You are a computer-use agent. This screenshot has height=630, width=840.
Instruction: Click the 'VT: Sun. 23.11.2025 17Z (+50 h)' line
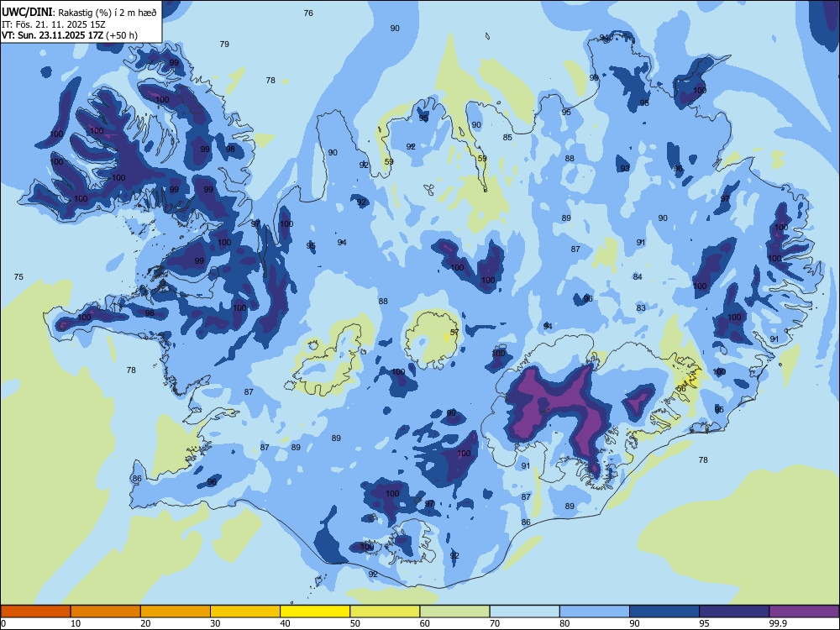tap(70, 35)
